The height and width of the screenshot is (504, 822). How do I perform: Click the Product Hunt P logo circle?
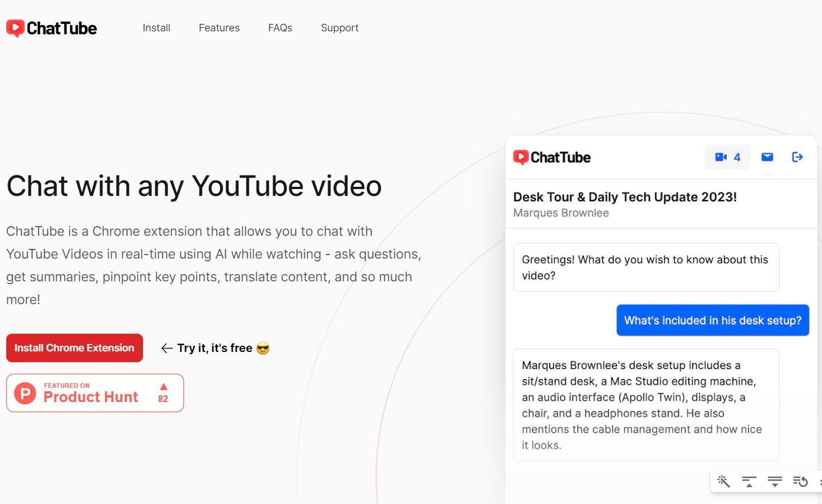pyautogui.click(x=25, y=393)
